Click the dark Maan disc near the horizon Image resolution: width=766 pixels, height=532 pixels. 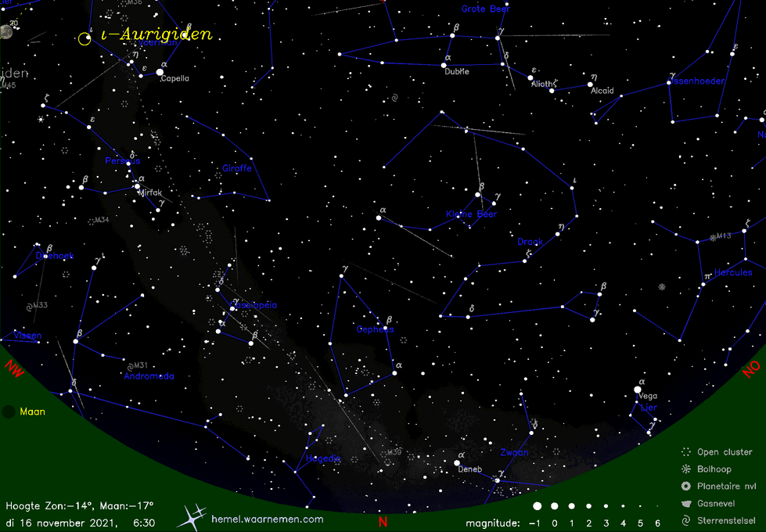[8, 412]
